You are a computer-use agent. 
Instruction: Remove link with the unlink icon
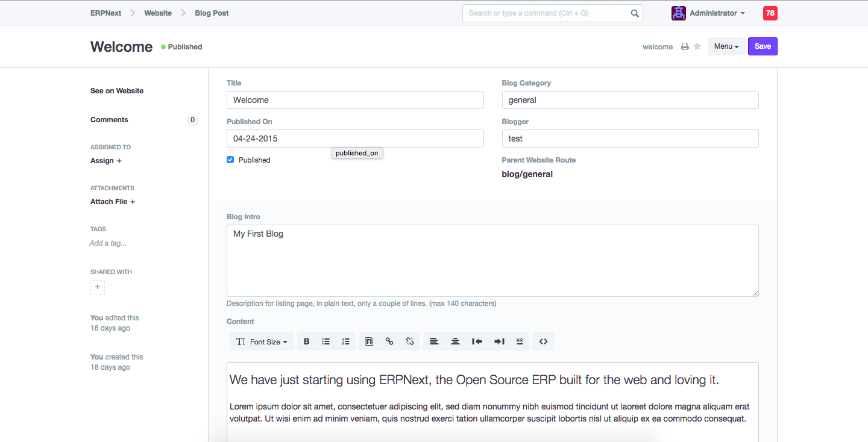(409, 341)
